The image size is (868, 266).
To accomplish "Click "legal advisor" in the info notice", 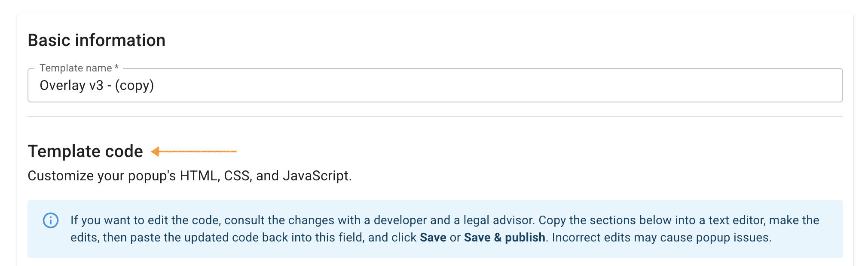I will click(498, 220).
